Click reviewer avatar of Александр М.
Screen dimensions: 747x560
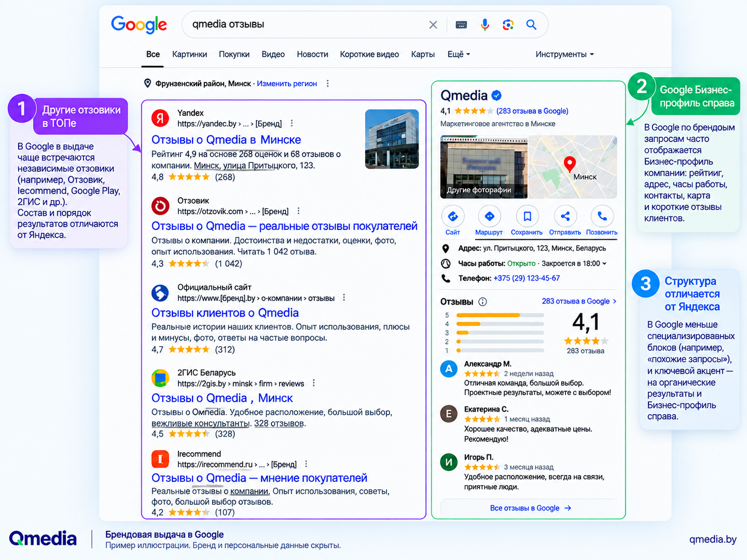pos(449,369)
